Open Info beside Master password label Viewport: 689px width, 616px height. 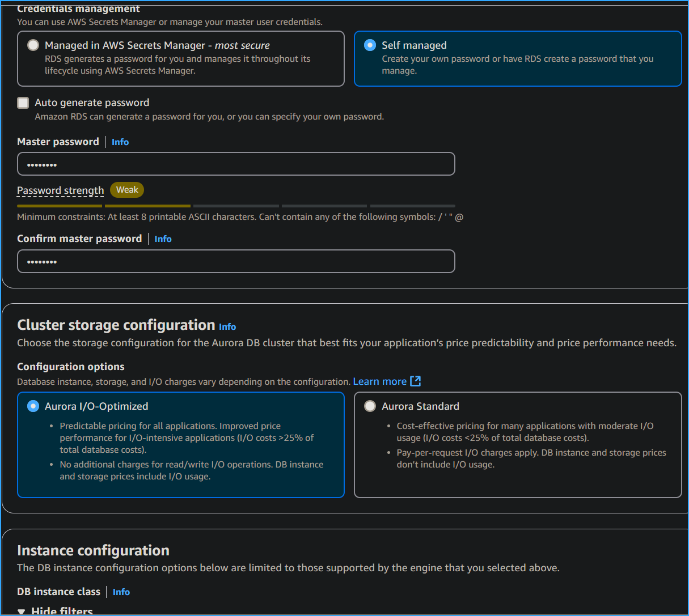click(120, 142)
